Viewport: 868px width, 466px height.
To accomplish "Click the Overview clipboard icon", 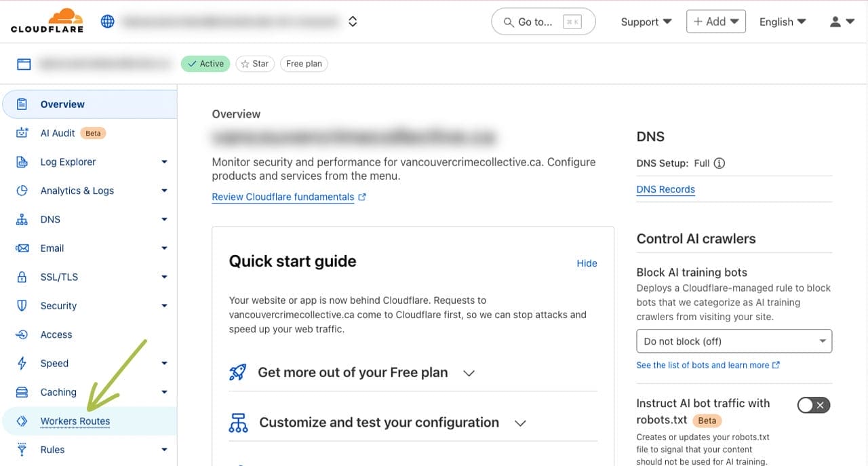I will pyautogui.click(x=22, y=104).
